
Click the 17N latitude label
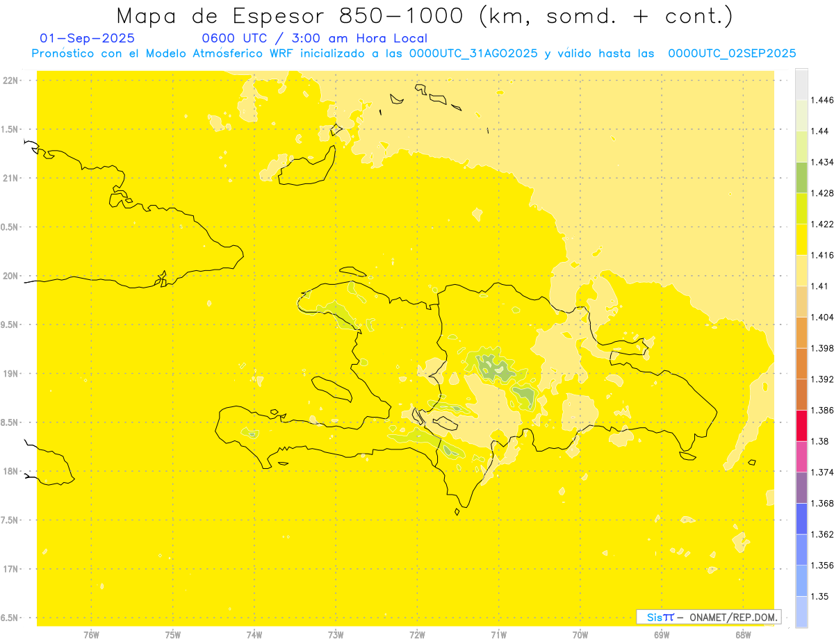click(x=10, y=569)
